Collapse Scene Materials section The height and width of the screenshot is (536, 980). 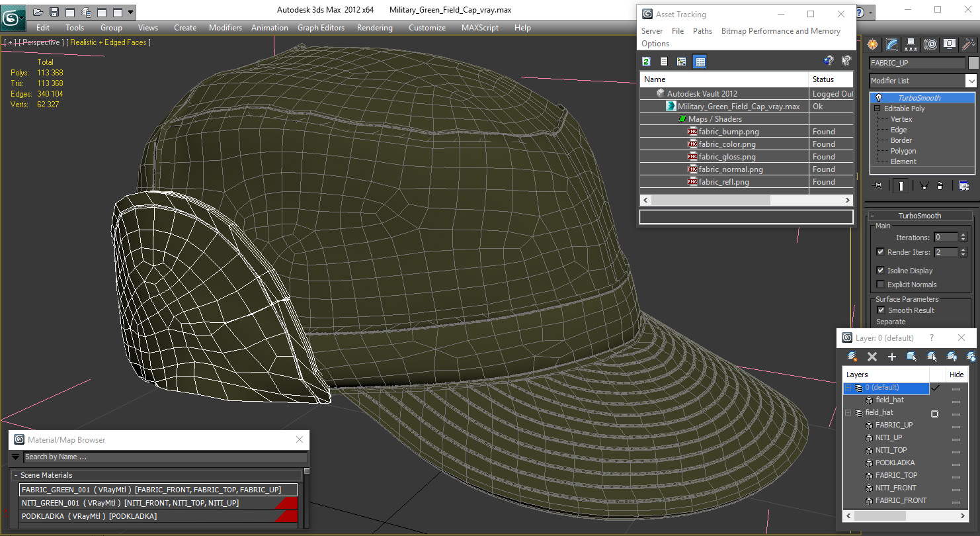click(x=157, y=475)
